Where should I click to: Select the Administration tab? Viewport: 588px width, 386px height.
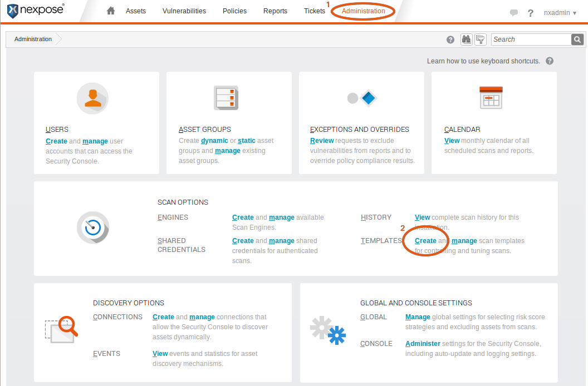pos(363,11)
